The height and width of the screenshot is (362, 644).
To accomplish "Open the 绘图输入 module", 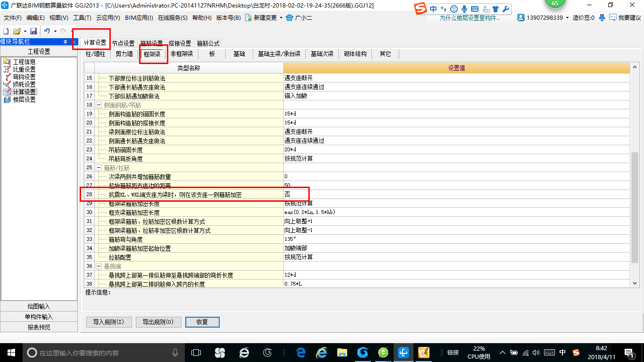I will pyautogui.click(x=39, y=306).
